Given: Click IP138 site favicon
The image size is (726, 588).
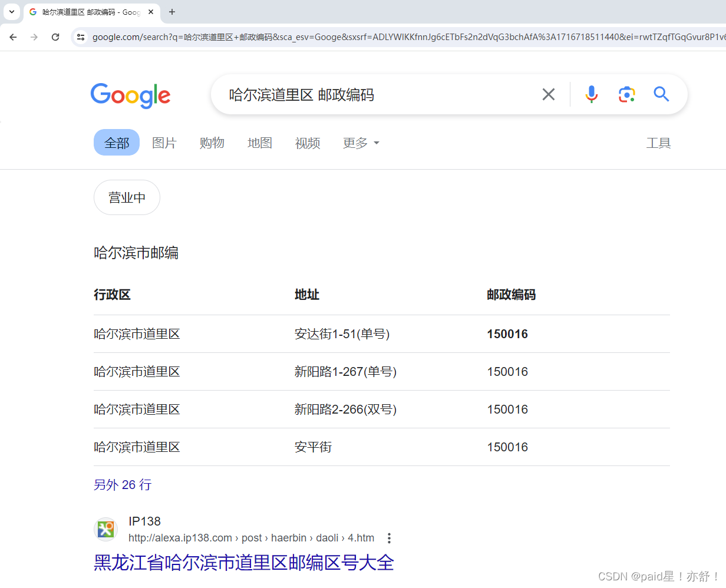Looking at the screenshot, I should click(x=106, y=529).
